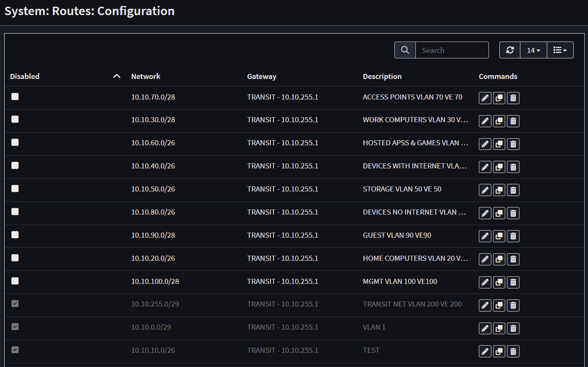Focus the Search input field

pos(452,50)
